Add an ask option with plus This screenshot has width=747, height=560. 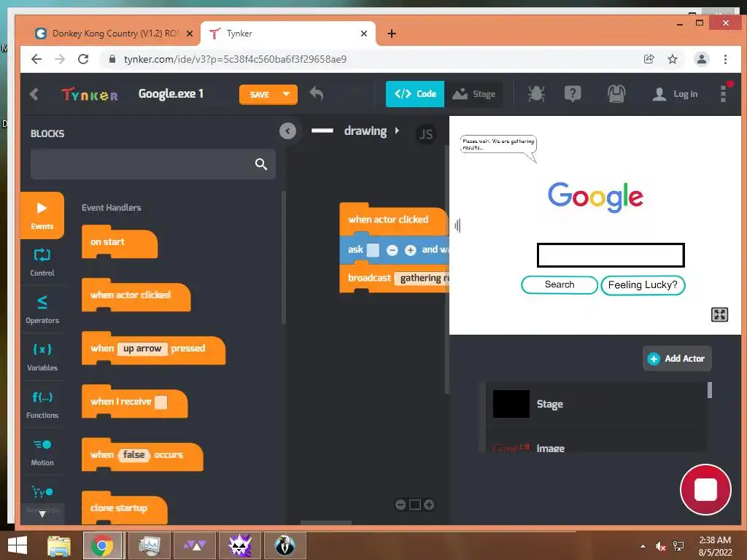coord(410,250)
